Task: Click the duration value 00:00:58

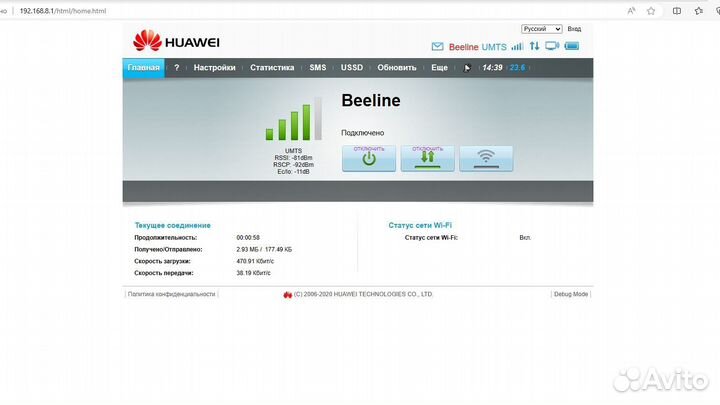Action: [x=248, y=238]
